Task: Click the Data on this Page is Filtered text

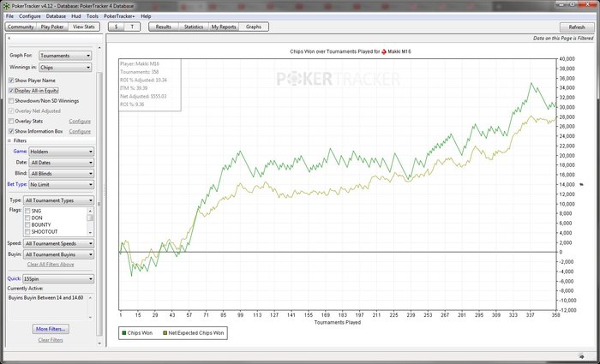Action: pos(563,39)
